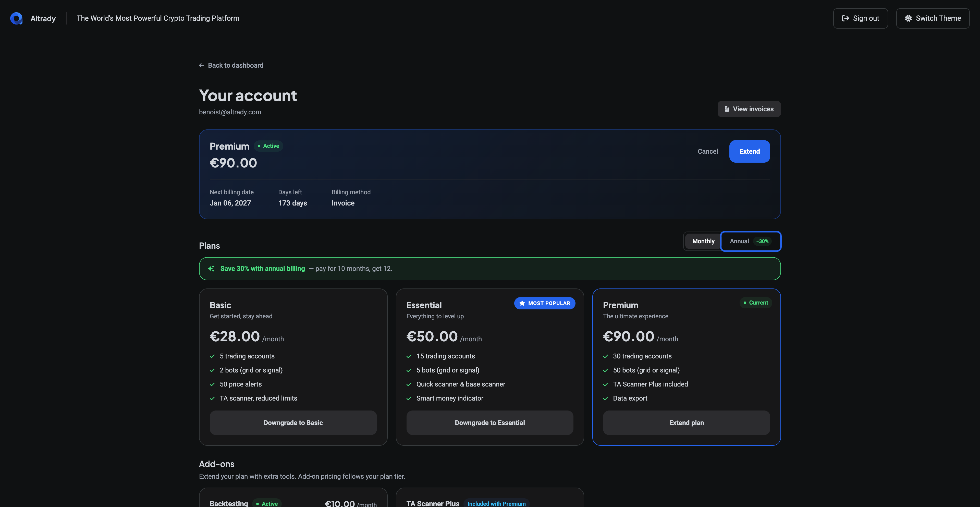Click the Altrady brand name
Image resolution: width=980 pixels, height=507 pixels.
click(43, 19)
